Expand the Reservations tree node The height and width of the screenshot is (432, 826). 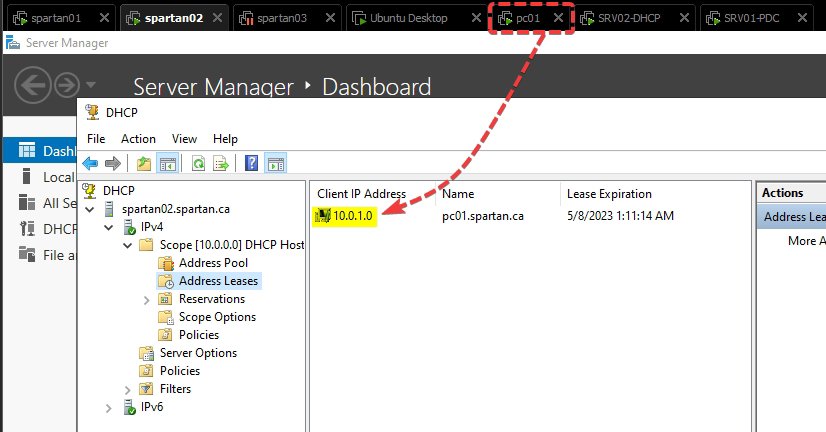[x=146, y=299]
